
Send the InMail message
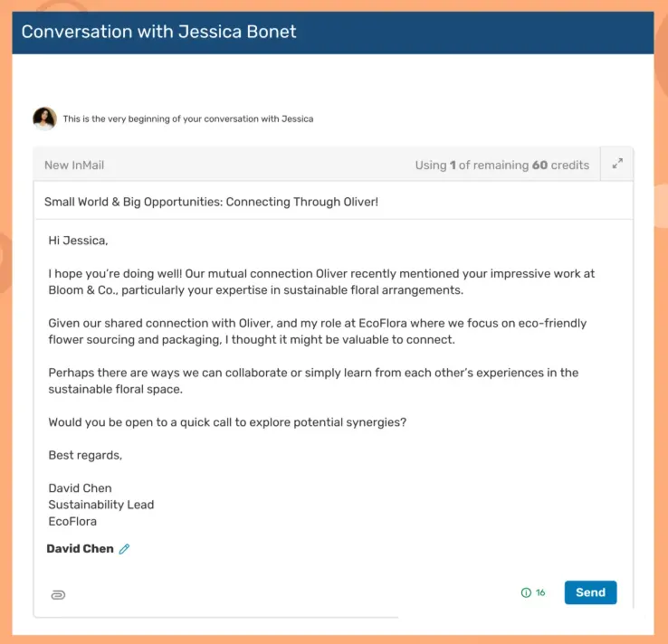(590, 592)
